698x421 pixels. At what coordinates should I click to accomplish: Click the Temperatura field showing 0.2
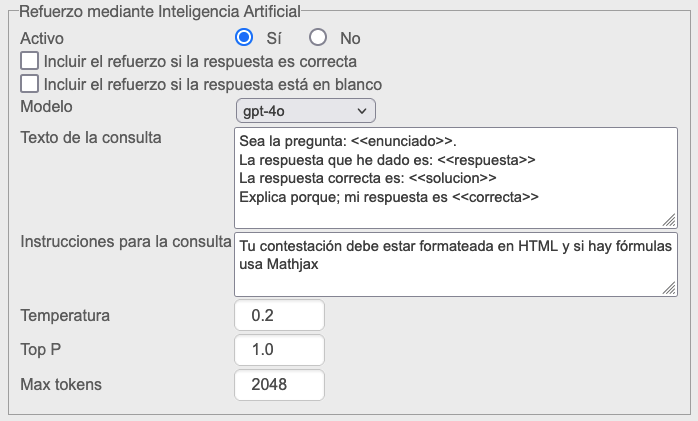(279, 316)
